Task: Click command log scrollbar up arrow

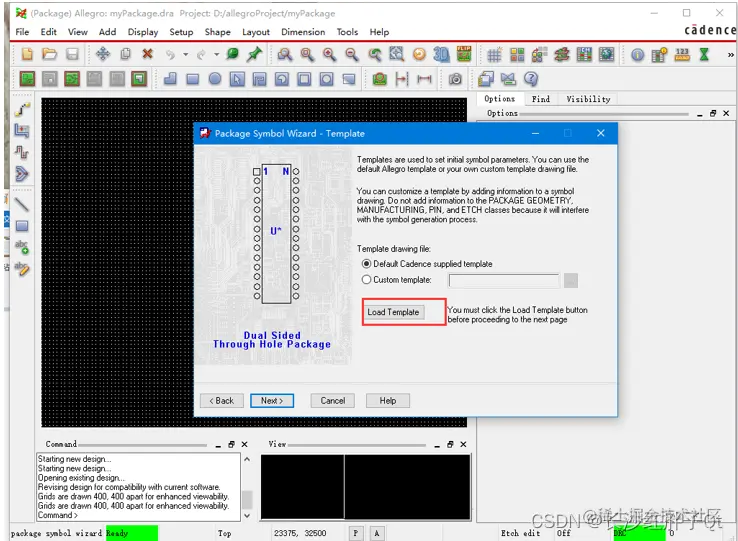Action: tap(247, 459)
